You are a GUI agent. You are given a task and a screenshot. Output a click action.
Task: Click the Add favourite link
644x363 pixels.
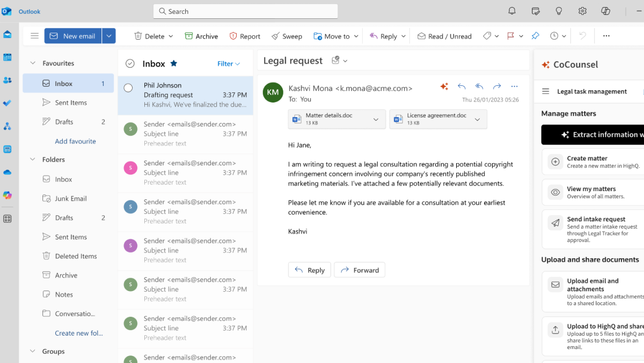[75, 141]
